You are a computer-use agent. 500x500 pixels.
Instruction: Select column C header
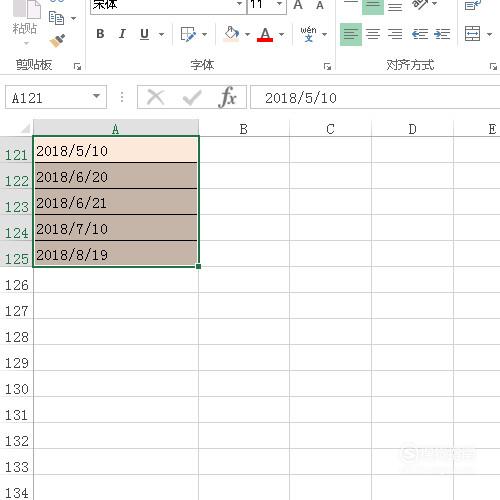330,129
